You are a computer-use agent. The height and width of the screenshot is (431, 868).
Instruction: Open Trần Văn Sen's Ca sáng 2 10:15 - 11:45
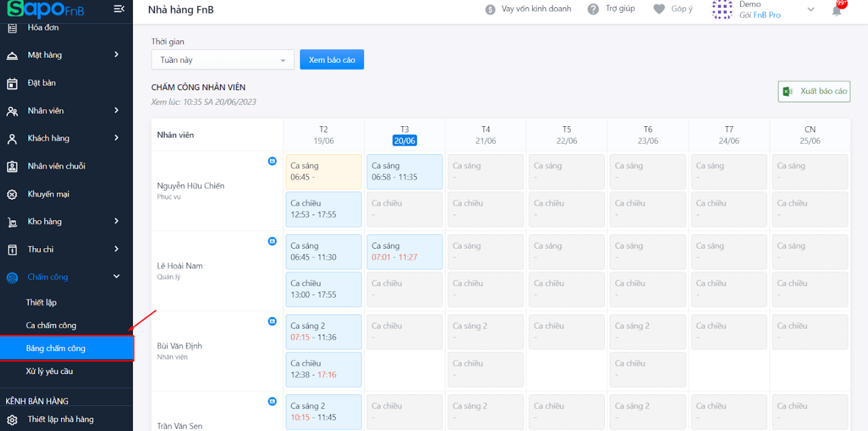[x=323, y=412]
